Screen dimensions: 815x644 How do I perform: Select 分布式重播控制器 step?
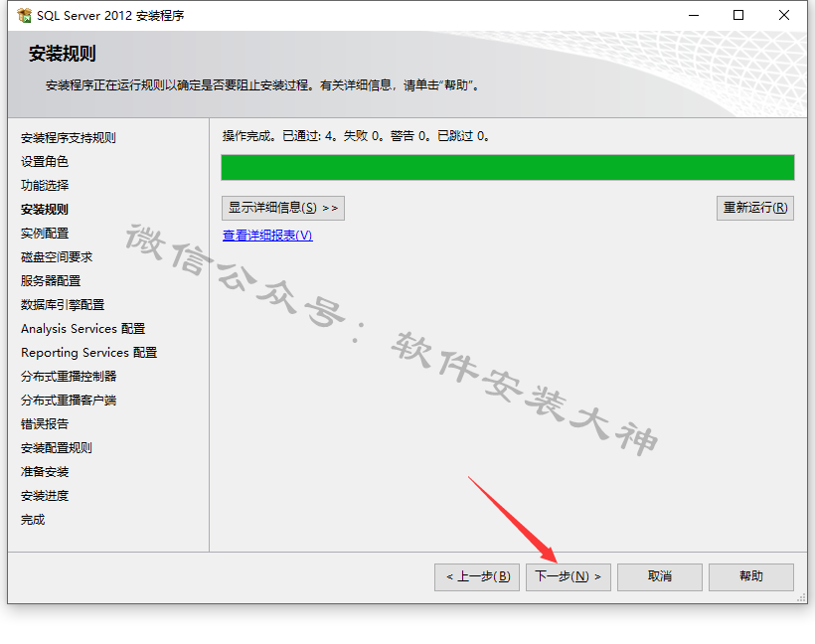coord(69,377)
